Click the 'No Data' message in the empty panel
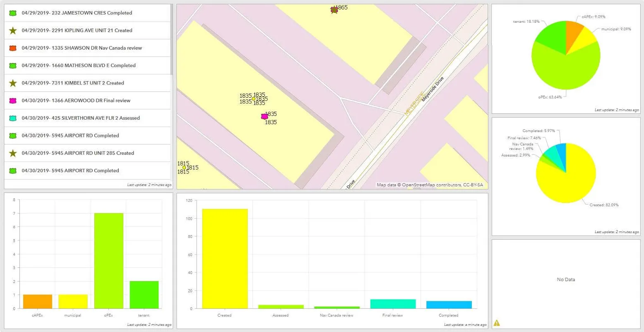 pos(566,279)
